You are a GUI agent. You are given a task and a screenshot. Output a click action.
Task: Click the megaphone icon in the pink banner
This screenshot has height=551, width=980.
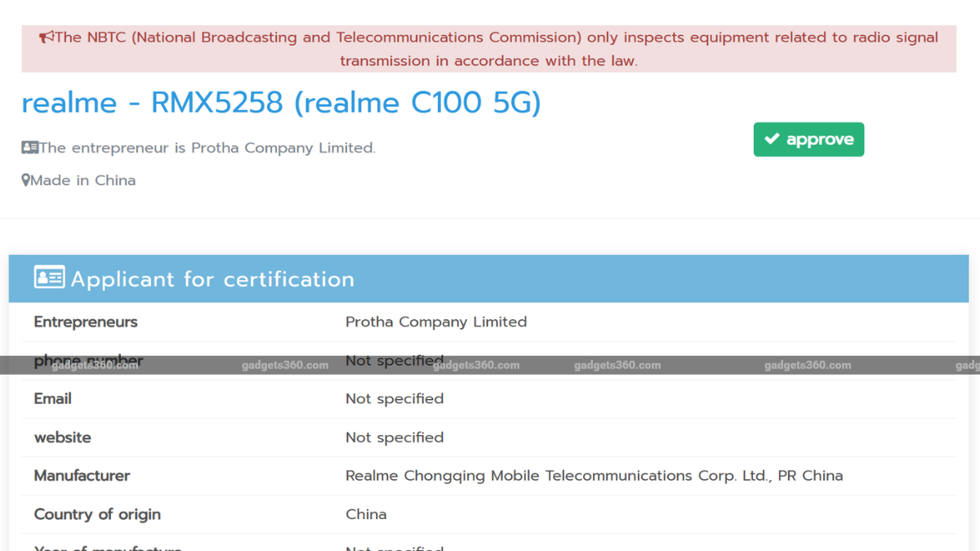[x=45, y=37]
